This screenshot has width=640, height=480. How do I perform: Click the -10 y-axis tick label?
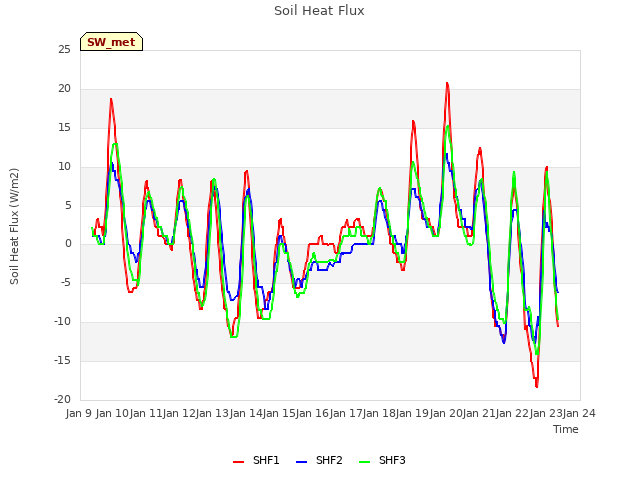[x=63, y=322]
